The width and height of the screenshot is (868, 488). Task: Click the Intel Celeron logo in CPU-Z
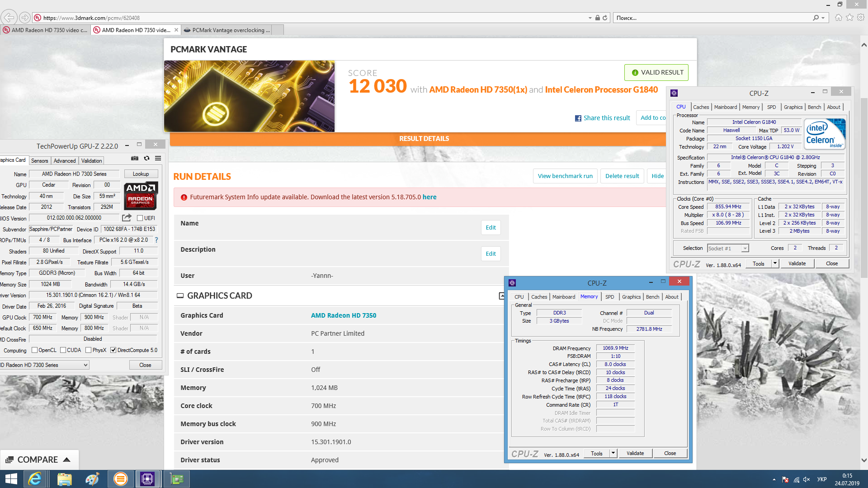[825, 134]
